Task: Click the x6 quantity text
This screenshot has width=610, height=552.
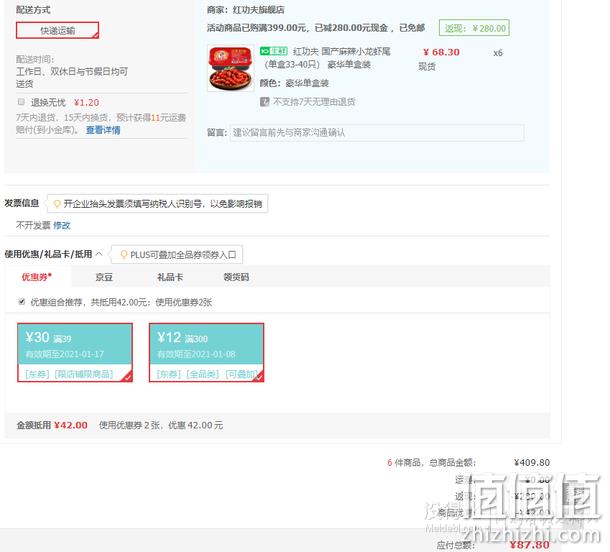Action: tap(498, 53)
